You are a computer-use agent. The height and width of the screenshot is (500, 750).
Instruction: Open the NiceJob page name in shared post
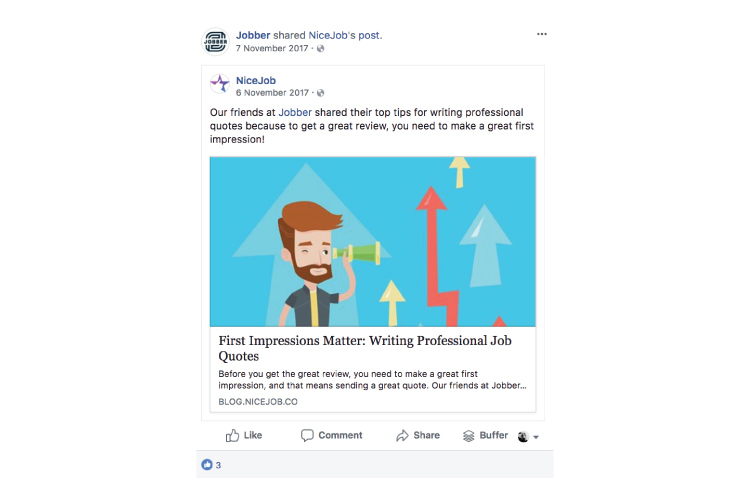click(256, 80)
